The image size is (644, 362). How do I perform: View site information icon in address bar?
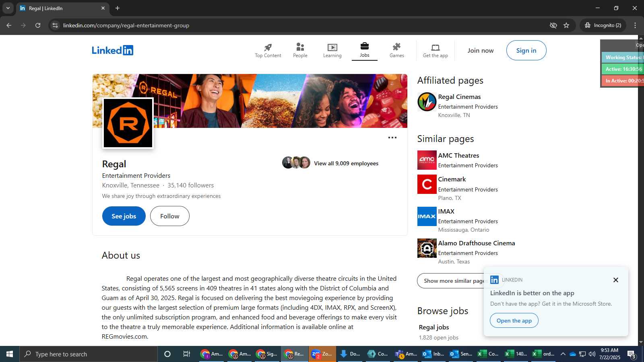coord(55,25)
